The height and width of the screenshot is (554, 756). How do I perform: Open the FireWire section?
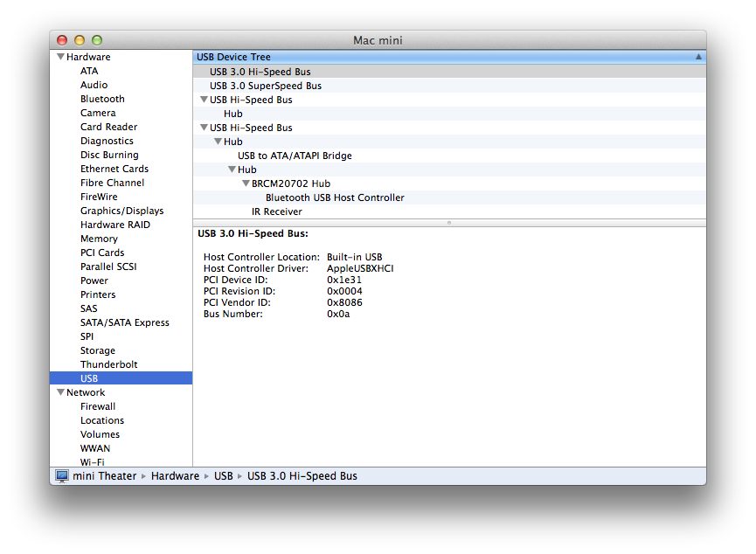pos(99,197)
